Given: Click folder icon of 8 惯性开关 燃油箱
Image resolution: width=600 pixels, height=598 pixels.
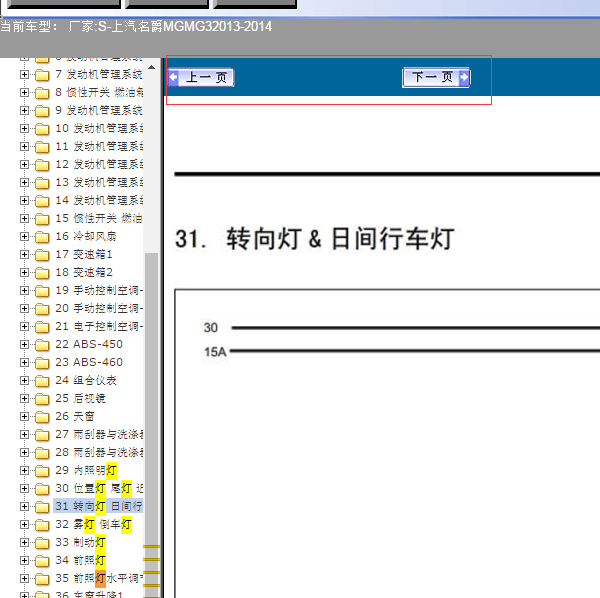Looking at the screenshot, I should point(42,93).
